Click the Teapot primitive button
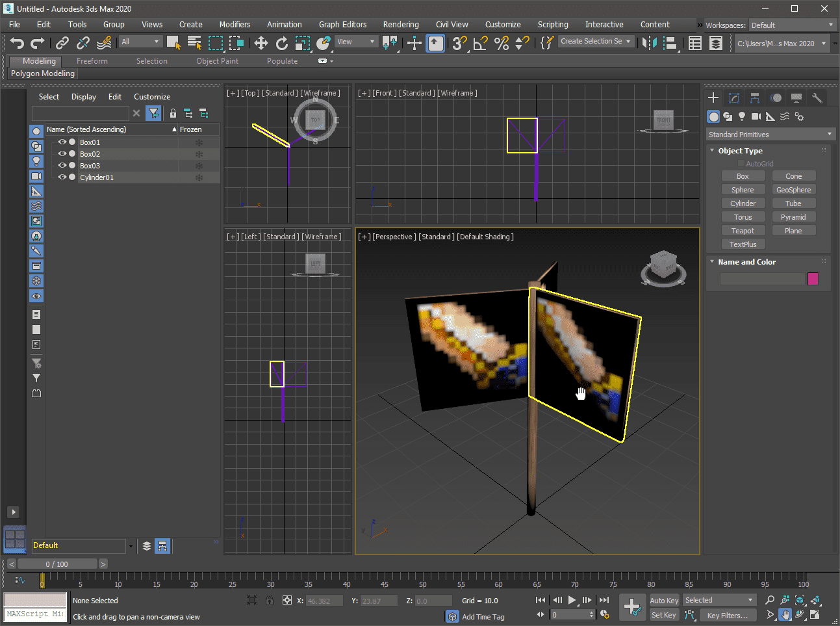 pyautogui.click(x=743, y=231)
